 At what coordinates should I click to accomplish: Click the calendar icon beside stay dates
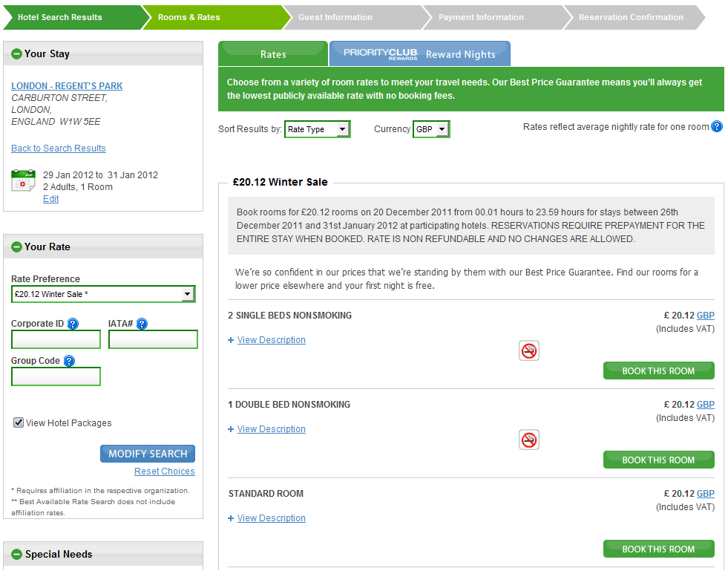(23, 180)
